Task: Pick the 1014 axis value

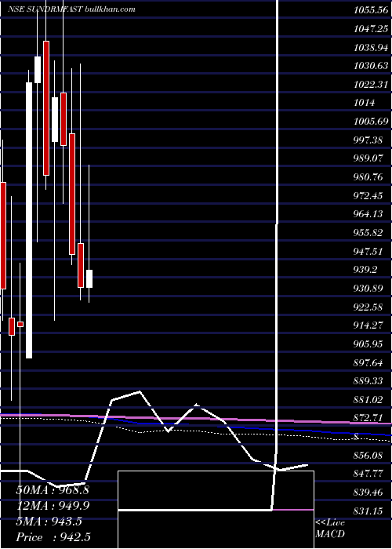Action: (x=364, y=103)
